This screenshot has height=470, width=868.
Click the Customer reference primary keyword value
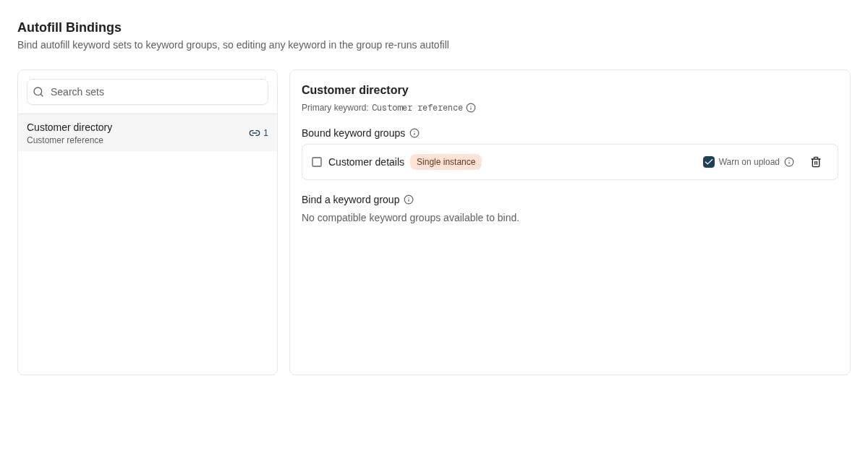coord(417,108)
